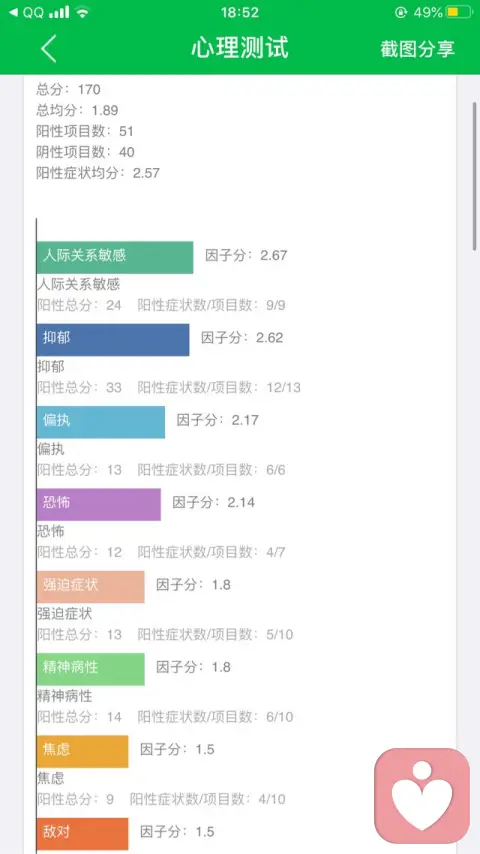The width and height of the screenshot is (480, 854).
Task: Tap the battery icon in status bar
Action: (x=458, y=12)
